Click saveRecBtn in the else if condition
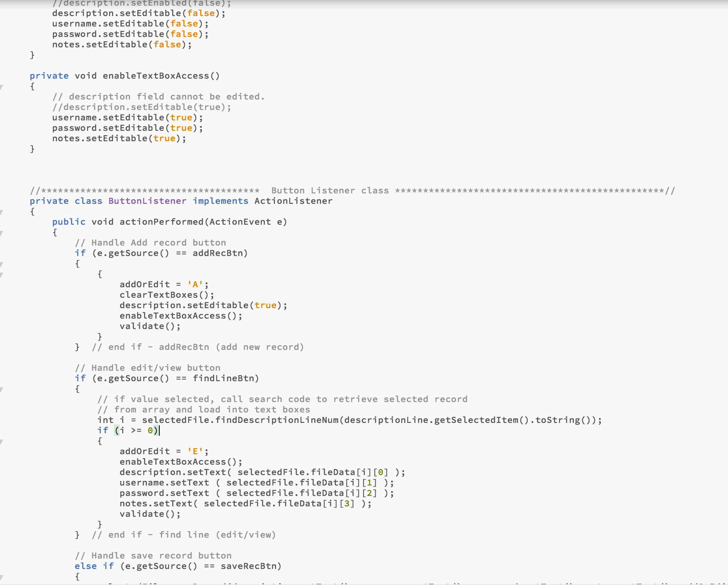This screenshot has height=585, width=728. (250, 566)
